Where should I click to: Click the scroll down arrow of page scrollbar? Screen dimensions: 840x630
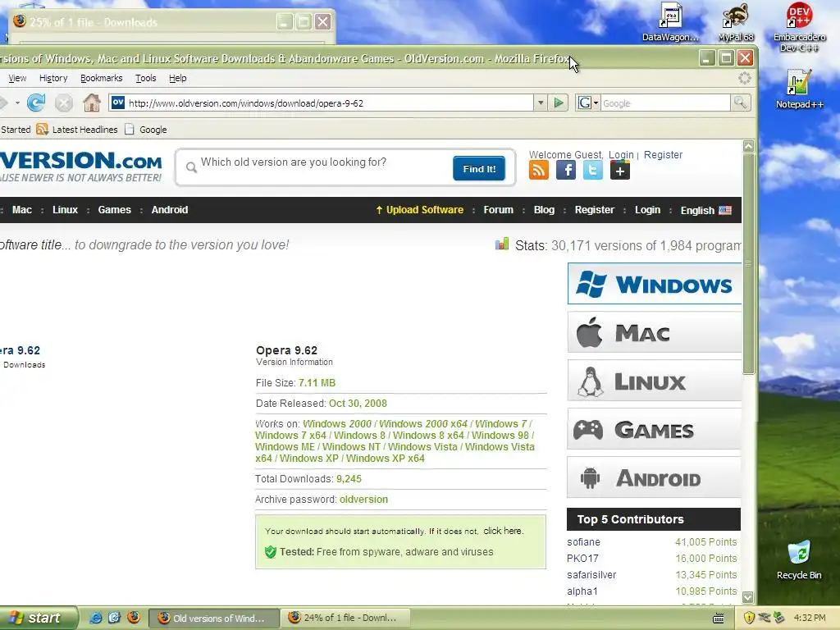(x=748, y=597)
